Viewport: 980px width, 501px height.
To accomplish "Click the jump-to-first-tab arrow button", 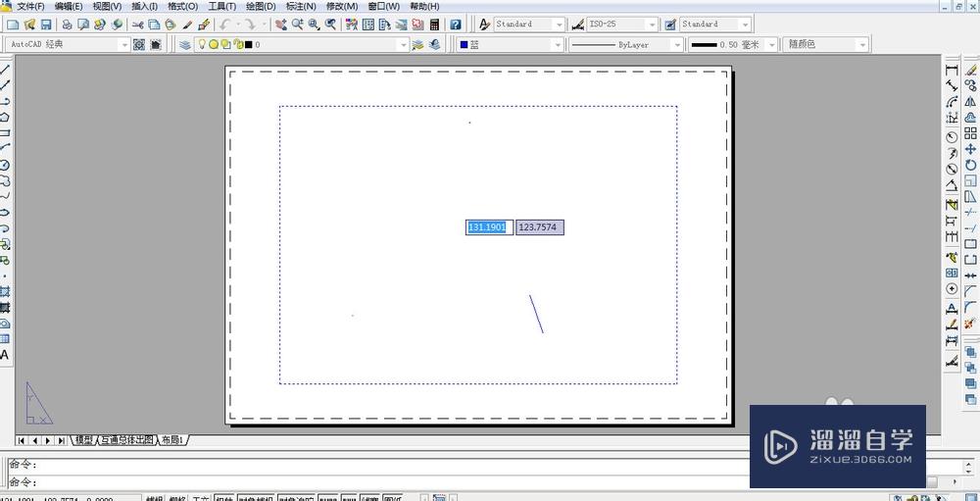I will [22, 440].
